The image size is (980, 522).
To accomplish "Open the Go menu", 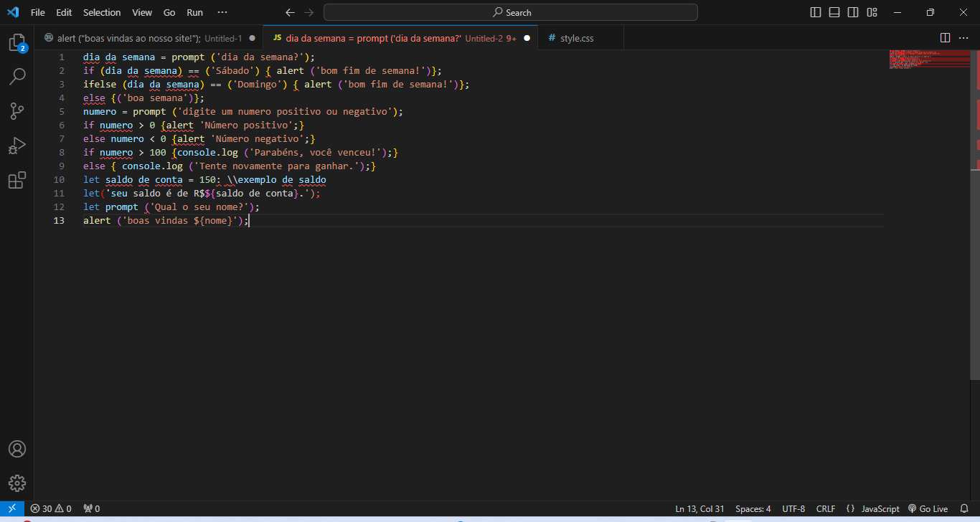I will (169, 12).
